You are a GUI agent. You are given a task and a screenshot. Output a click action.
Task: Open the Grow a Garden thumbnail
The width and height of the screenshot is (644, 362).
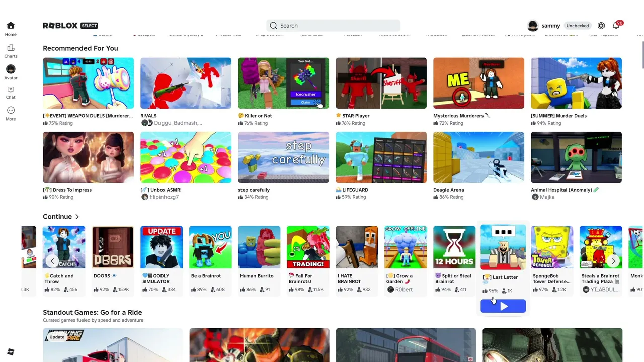click(406, 247)
